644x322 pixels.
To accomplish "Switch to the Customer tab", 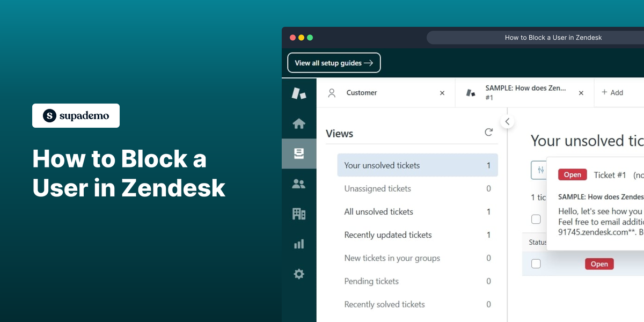I will pos(386,93).
